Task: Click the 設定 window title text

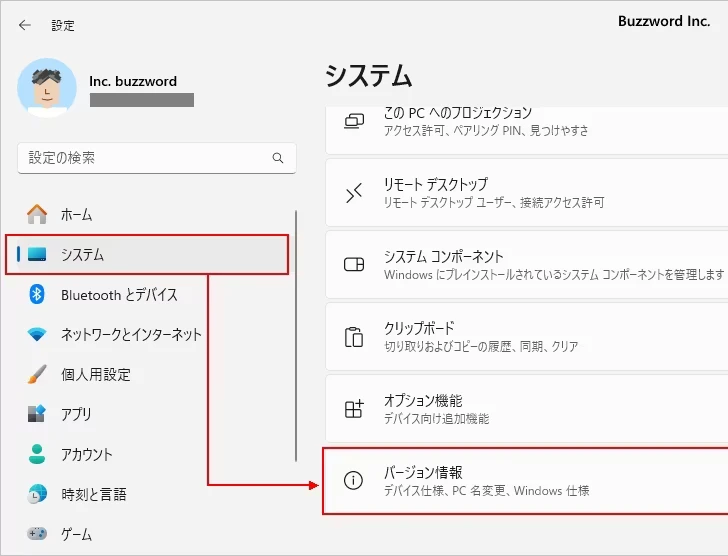Action: tap(63, 26)
